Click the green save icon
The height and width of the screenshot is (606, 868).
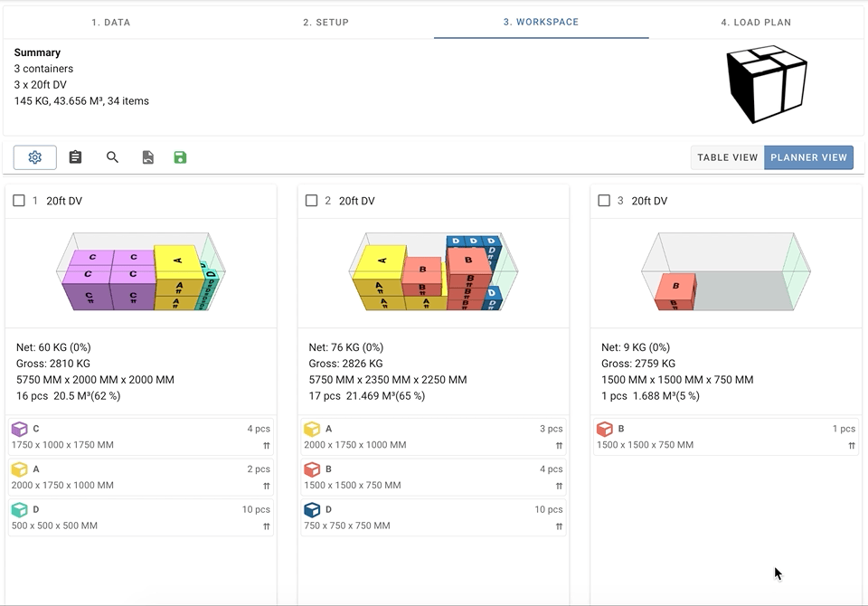(180, 157)
